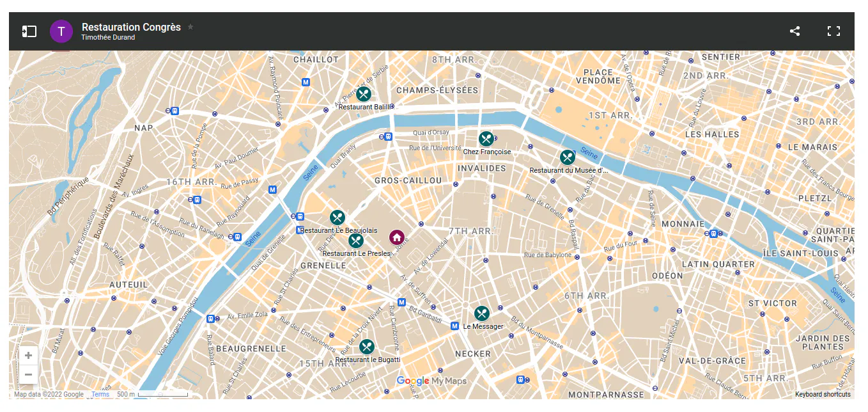Click the LATIN QUARTER label
Viewport: 868px width, 412px height.
(718, 264)
